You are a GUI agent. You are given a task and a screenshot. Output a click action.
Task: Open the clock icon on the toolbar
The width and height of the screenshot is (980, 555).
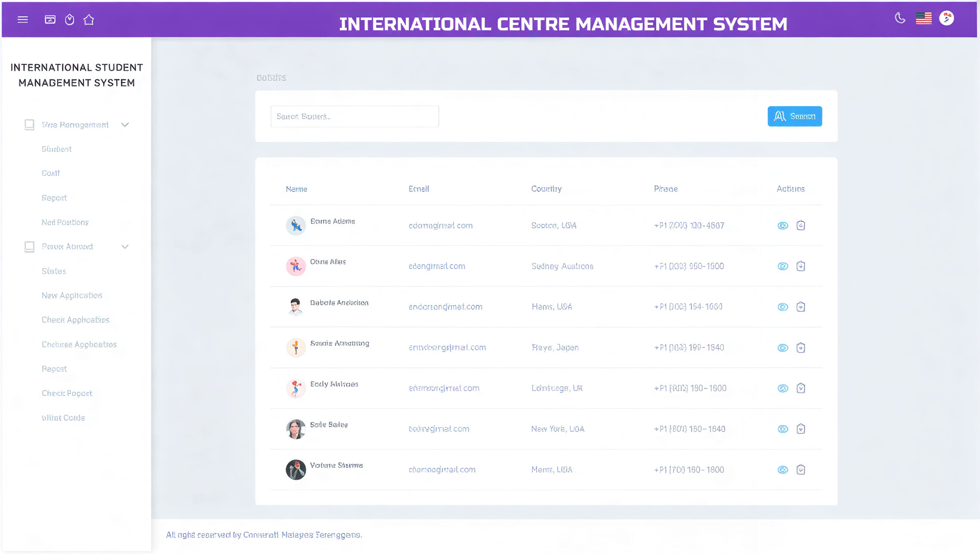pyautogui.click(x=69, y=19)
